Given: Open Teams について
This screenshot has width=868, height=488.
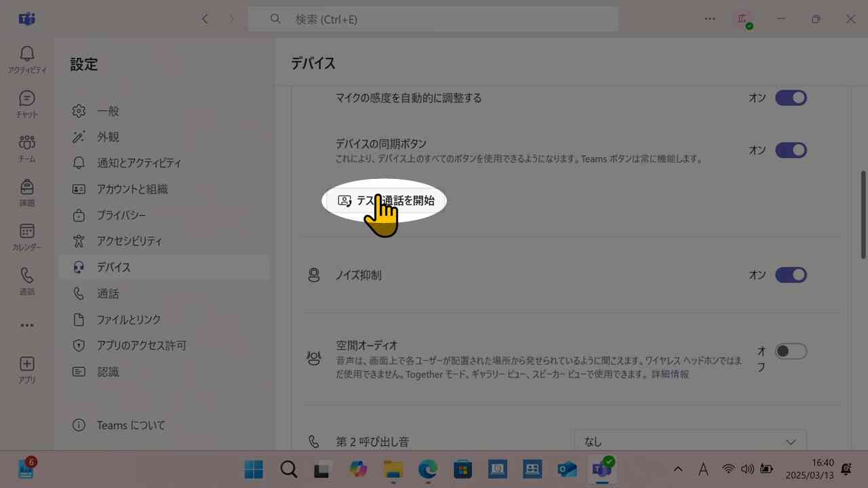Looking at the screenshot, I should 132,425.
